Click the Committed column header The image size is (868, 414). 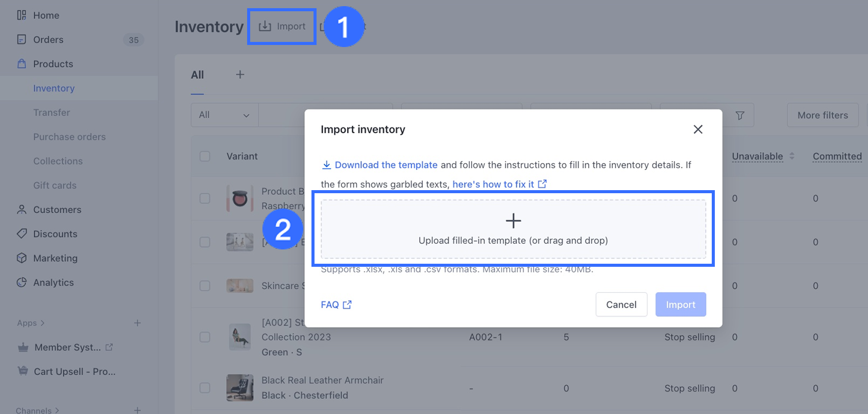click(837, 156)
